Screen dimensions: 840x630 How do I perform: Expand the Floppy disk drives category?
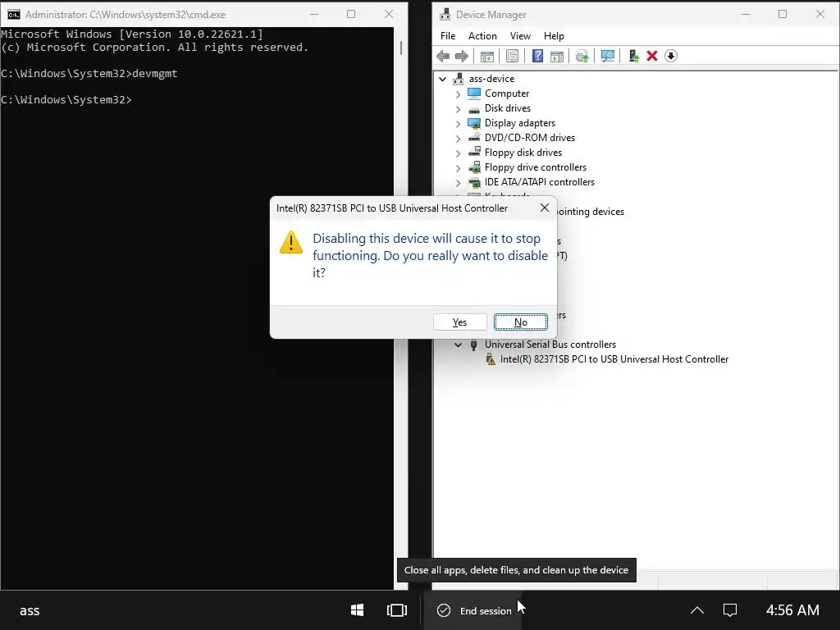pos(458,153)
